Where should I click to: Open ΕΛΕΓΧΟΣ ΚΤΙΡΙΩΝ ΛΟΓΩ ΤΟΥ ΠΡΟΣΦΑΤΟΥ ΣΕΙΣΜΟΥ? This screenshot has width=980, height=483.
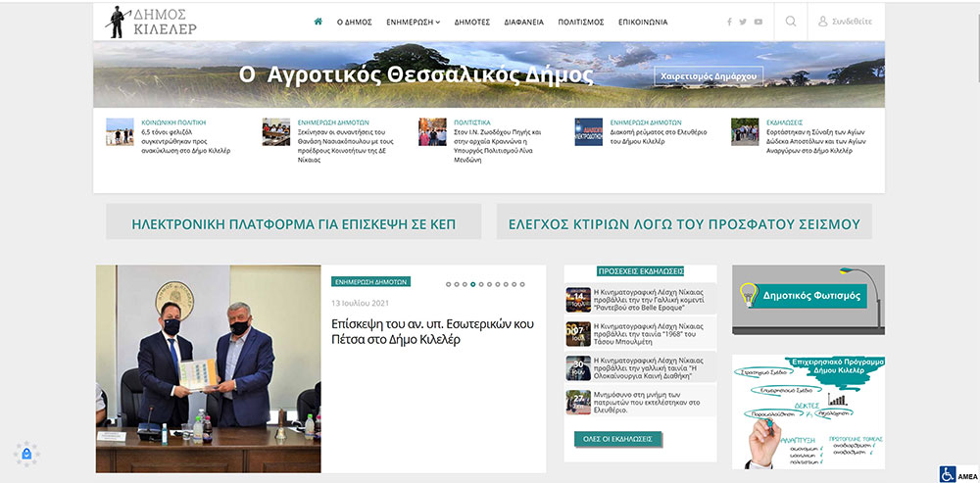click(684, 221)
